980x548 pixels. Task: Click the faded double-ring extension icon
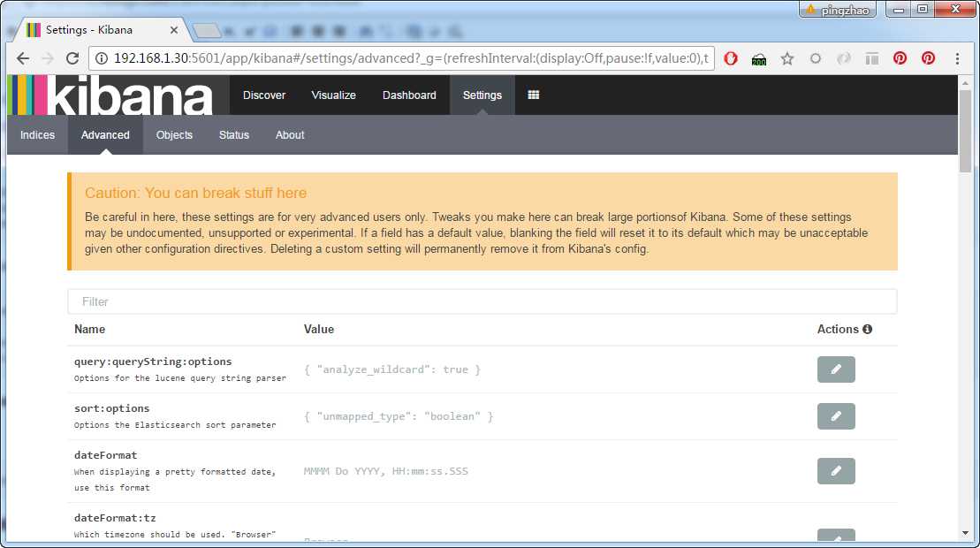(844, 58)
